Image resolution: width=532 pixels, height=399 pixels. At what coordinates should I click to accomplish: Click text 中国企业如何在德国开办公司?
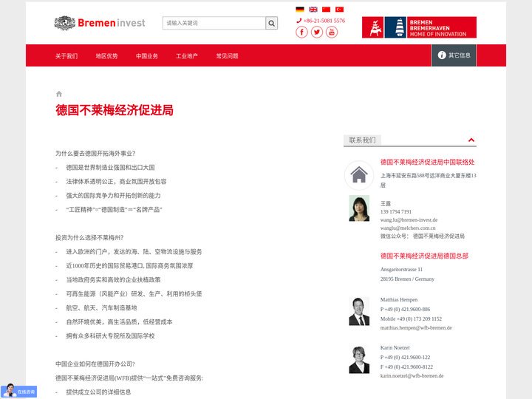tap(95, 364)
